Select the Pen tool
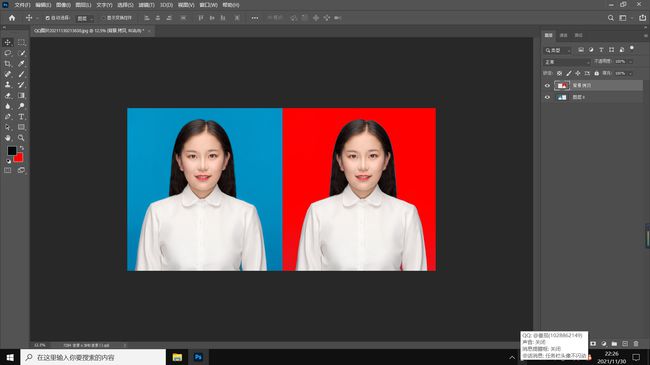The width and height of the screenshot is (650, 365). click(7, 117)
